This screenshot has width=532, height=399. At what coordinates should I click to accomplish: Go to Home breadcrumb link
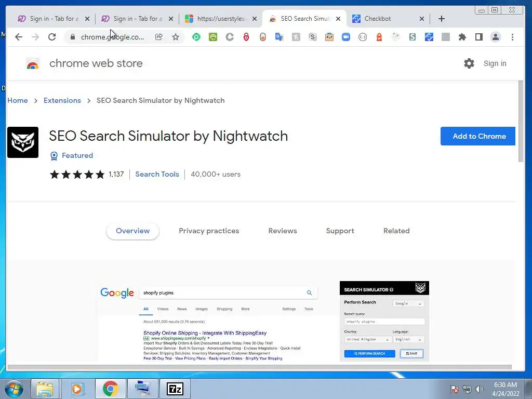(x=18, y=100)
